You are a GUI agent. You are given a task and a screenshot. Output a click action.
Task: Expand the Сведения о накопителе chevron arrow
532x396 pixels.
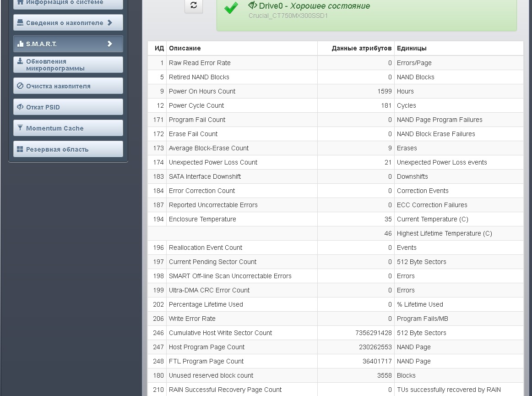109,22
